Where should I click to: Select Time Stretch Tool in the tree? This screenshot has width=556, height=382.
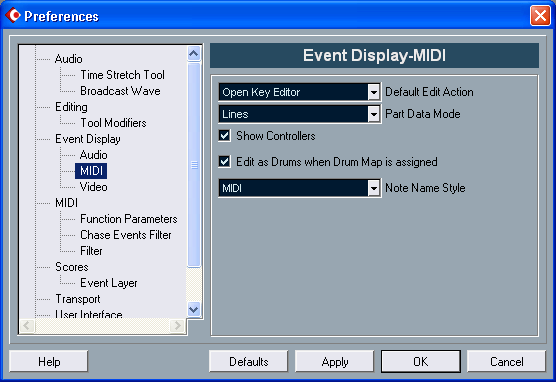point(122,75)
